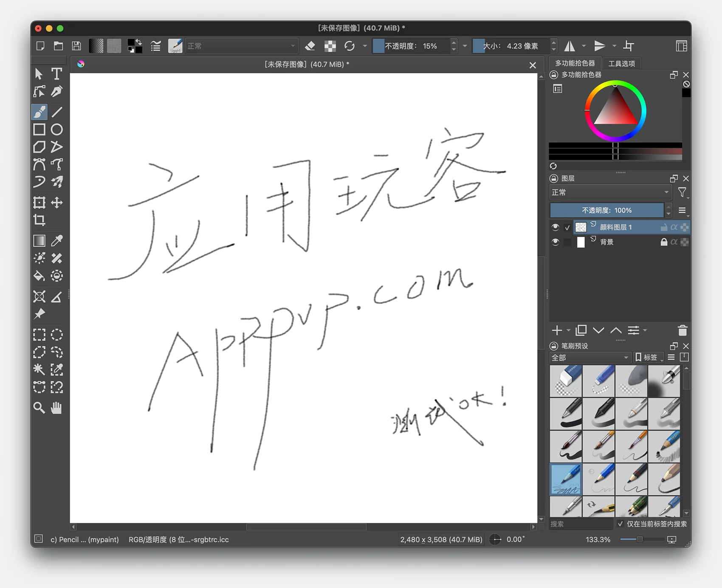
Task: Click the 标签 tag button
Action: (x=649, y=357)
